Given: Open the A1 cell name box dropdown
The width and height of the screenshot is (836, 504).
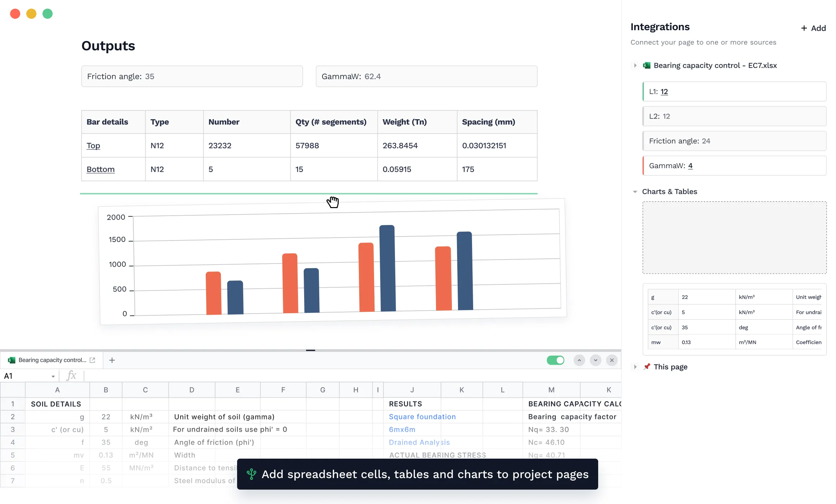Looking at the screenshot, I should [53, 375].
